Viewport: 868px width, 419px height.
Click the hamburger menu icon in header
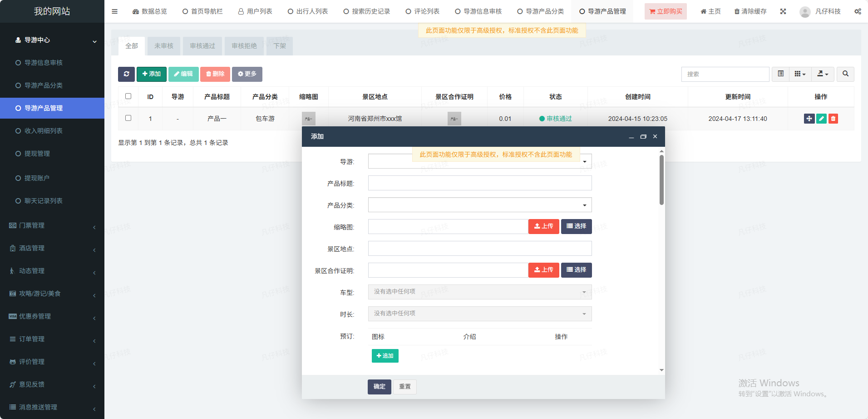click(x=114, y=11)
